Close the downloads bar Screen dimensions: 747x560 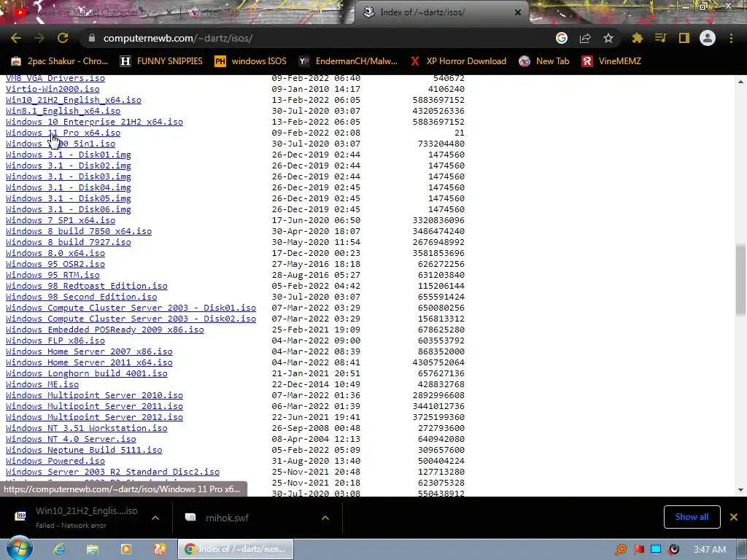pyautogui.click(x=734, y=517)
